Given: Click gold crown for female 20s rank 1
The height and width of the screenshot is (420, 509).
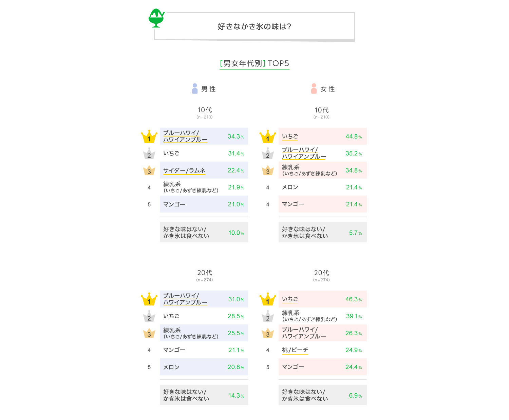Looking at the screenshot, I should [x=268, y=299].
